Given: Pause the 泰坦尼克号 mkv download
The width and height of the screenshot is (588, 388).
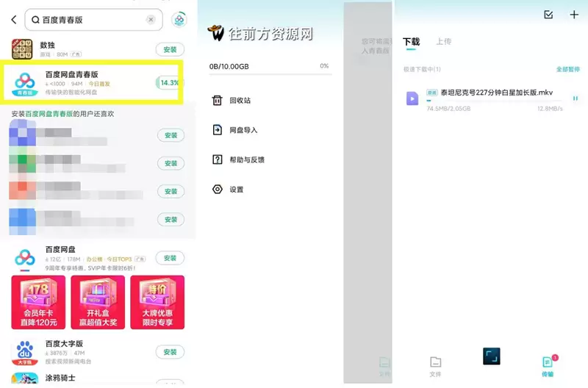Looking at the screenshot, I should [575, 98].
